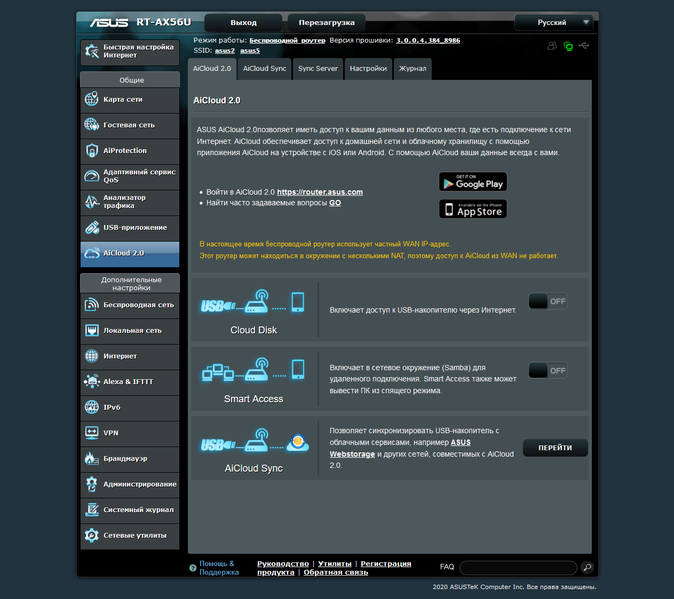
Task: Click the Traffic Analyzer icon
Action: click(92, 202)
